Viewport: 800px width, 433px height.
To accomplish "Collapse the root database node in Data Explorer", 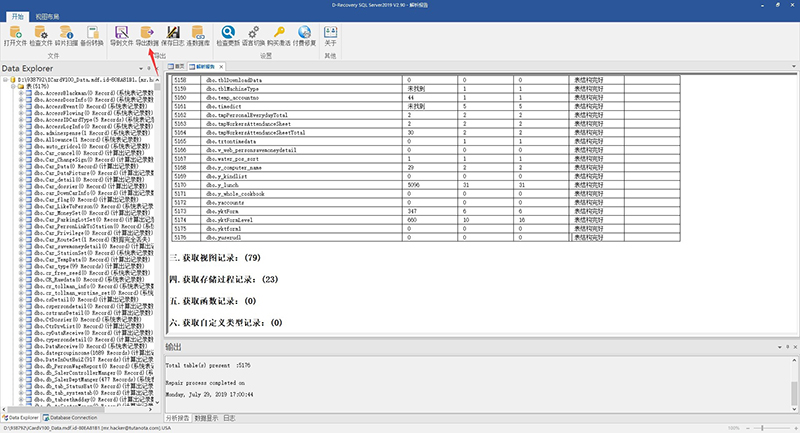I will click(6, 80).
